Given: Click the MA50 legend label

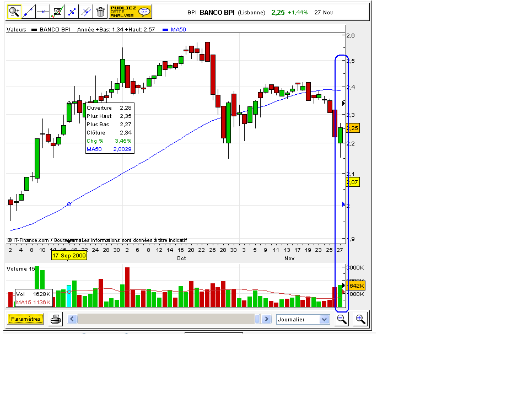Looking at the screenshot, I should pos(178,30).
